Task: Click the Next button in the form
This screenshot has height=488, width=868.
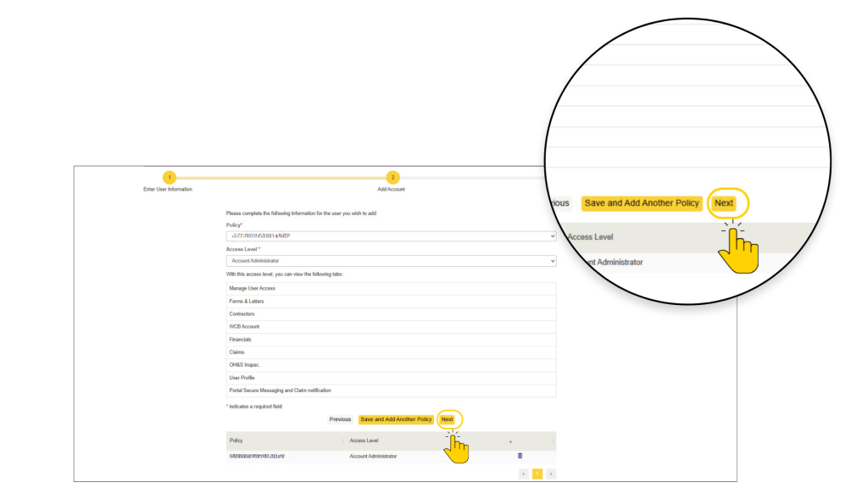Action: (448, 419)
